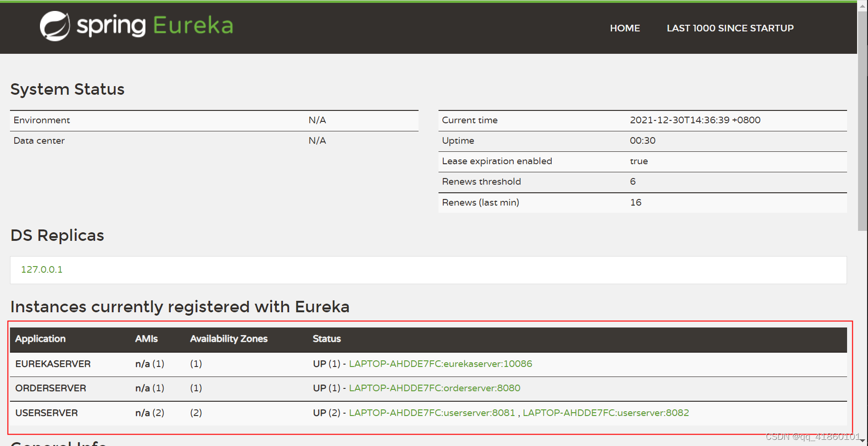Click the Current time value
Image resolution: width=868 pixels, height=446 pixels.
(695, 120)
